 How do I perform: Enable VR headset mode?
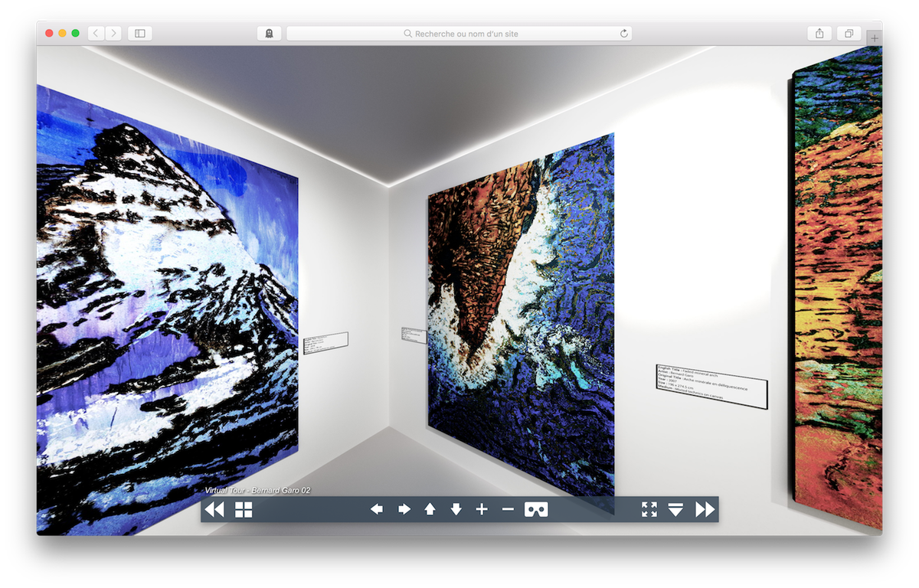coord(536,510)
